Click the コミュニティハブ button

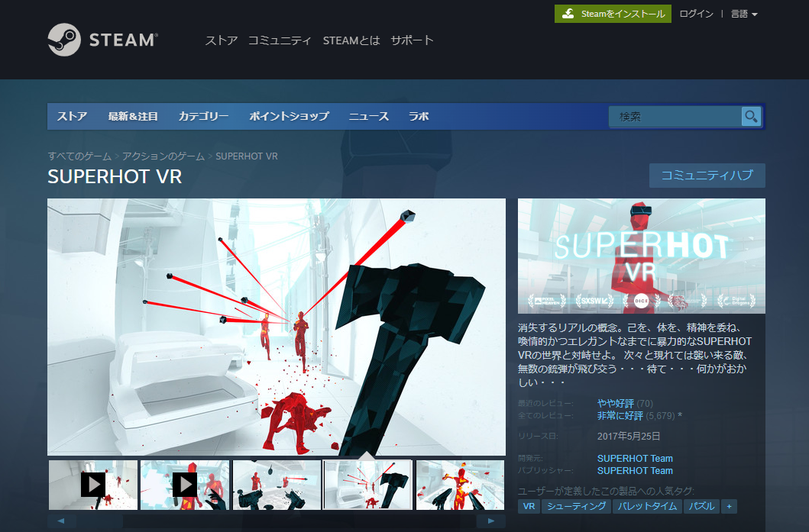(707, 175)
